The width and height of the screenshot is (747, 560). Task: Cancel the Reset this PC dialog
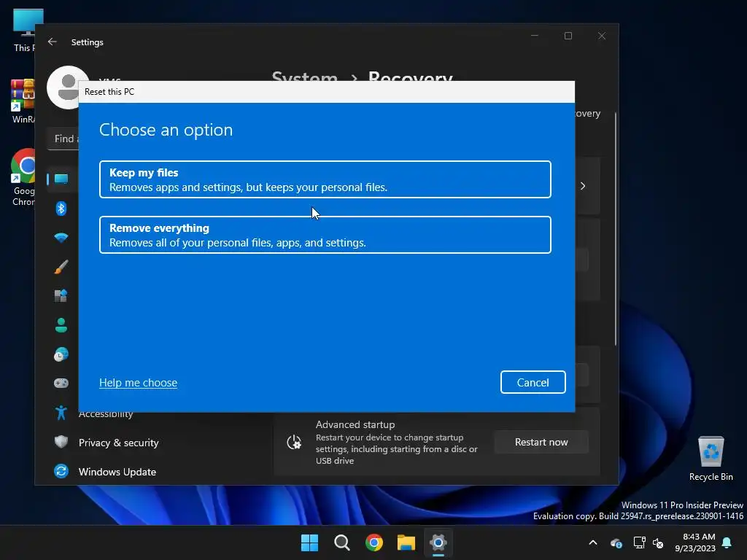click(x=533, y=382)
